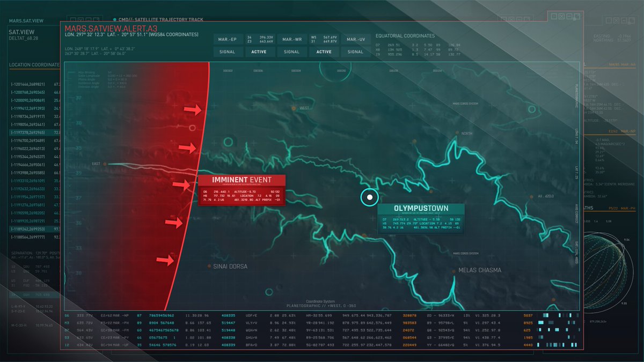The image size is (644, 362).
Task: Toggle ACTIVE under the 396.33V readout
Action: (x=260, y=52)
